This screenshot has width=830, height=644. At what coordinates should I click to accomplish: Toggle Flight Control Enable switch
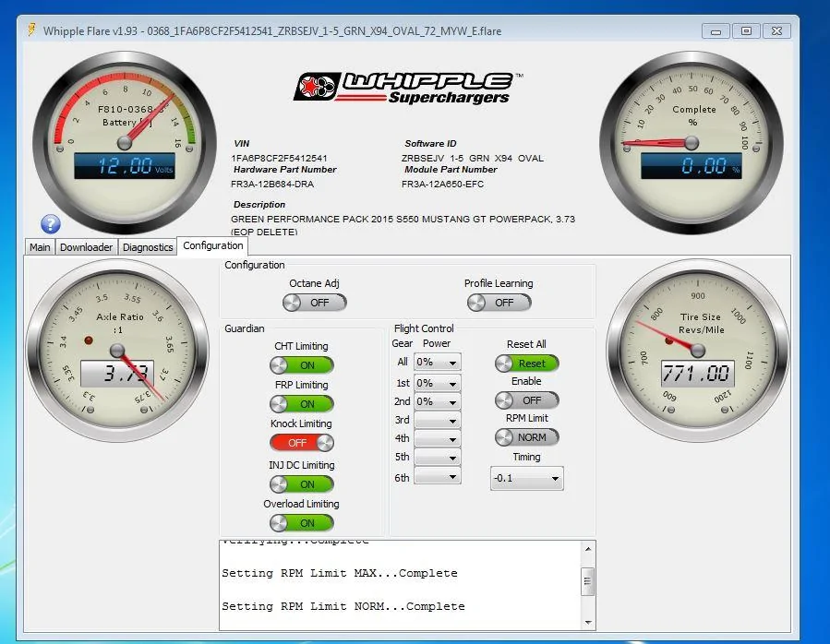[526, 400]
